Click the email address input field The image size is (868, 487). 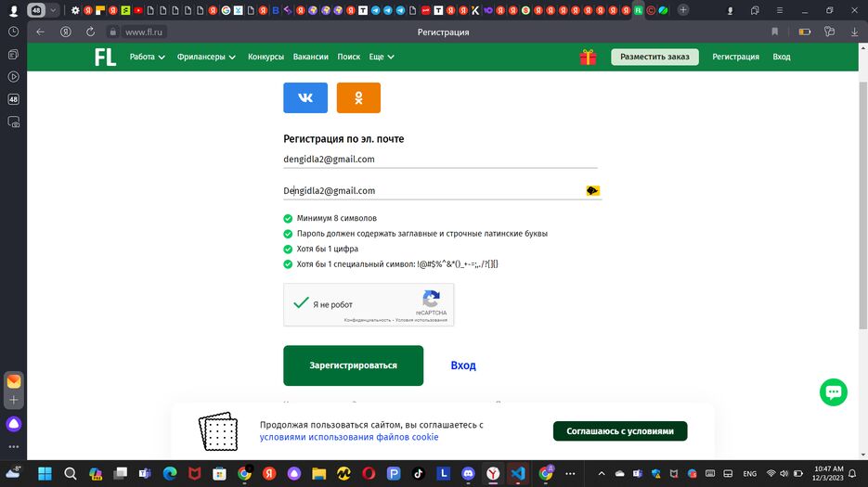(440, 160)
